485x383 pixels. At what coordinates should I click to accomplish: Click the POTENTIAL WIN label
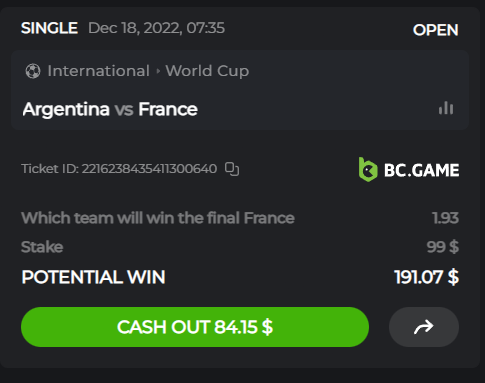click(93, 277)
